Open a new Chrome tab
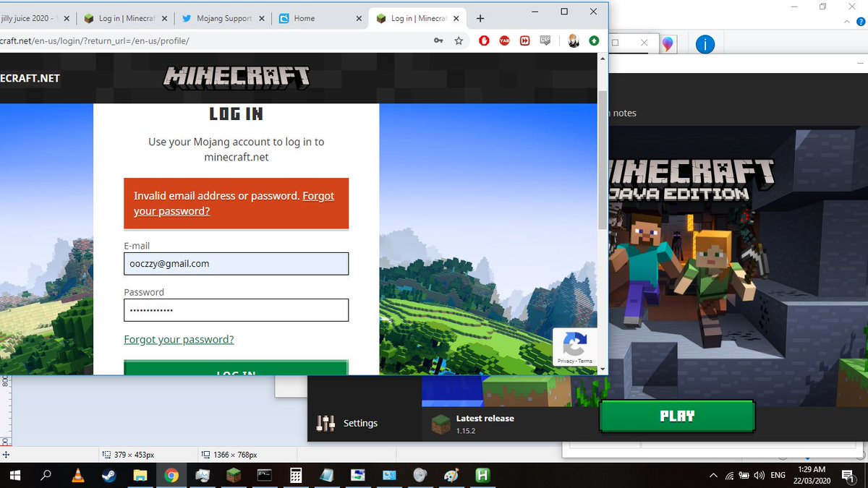The image size is (868, 488). (x=480, y=19)
